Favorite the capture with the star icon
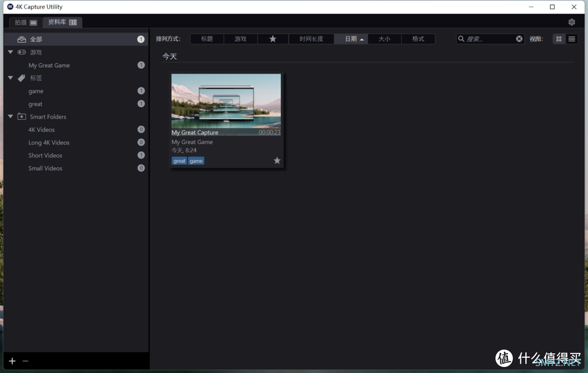The height and width of the screenshot is (373, 588). point(277,161)
